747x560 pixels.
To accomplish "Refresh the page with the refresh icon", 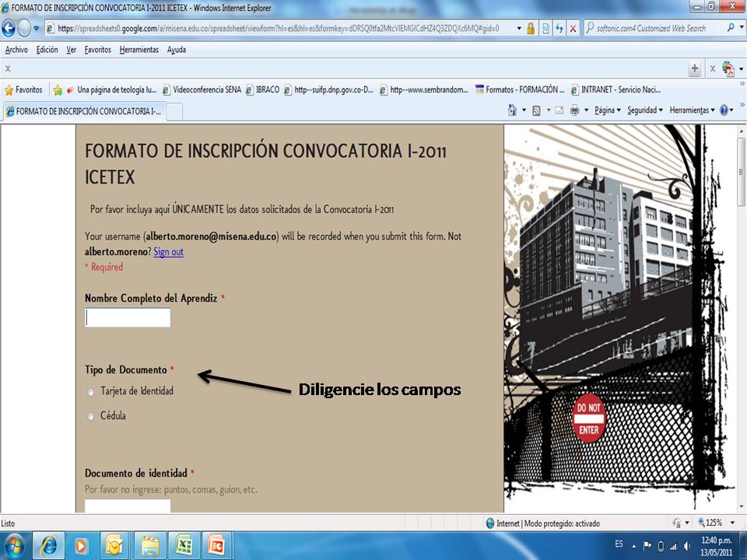I will tap(559, 29).
